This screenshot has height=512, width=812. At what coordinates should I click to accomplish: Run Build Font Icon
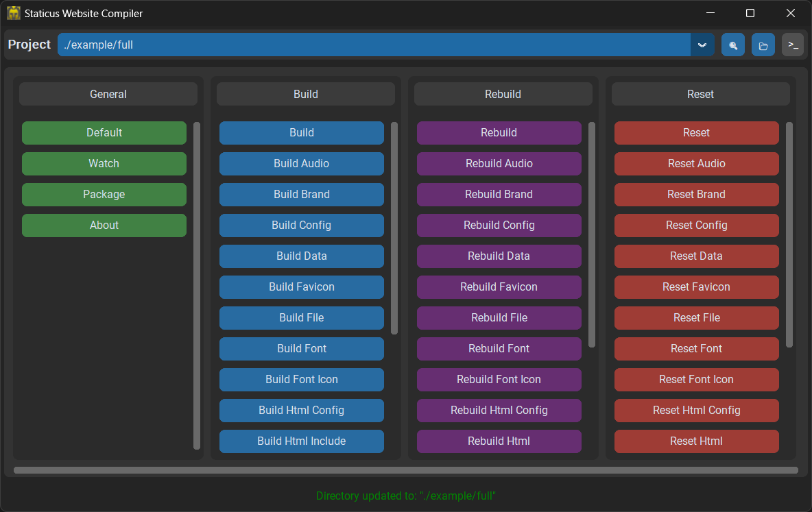(301, 380)
